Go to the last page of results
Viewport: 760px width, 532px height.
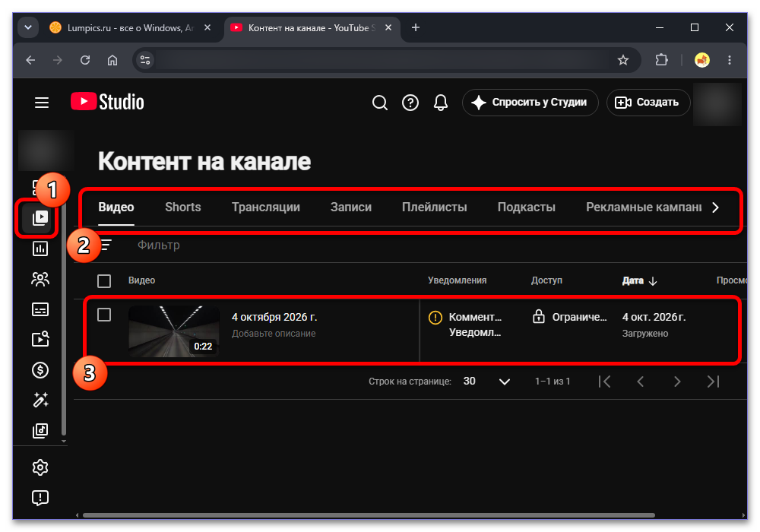pos(714,382)
